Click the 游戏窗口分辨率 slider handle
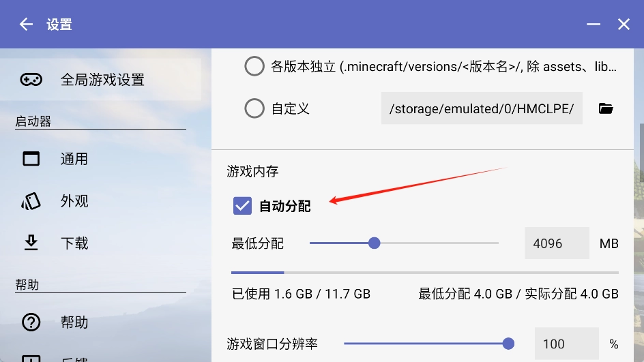Screen dimensions: 644x362 tap(508, 344)
